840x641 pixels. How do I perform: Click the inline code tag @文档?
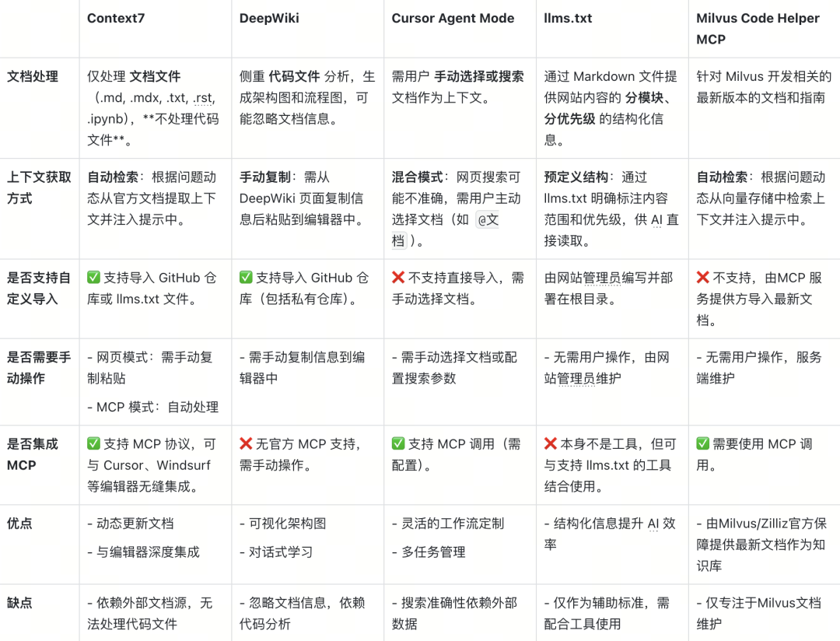445,230
